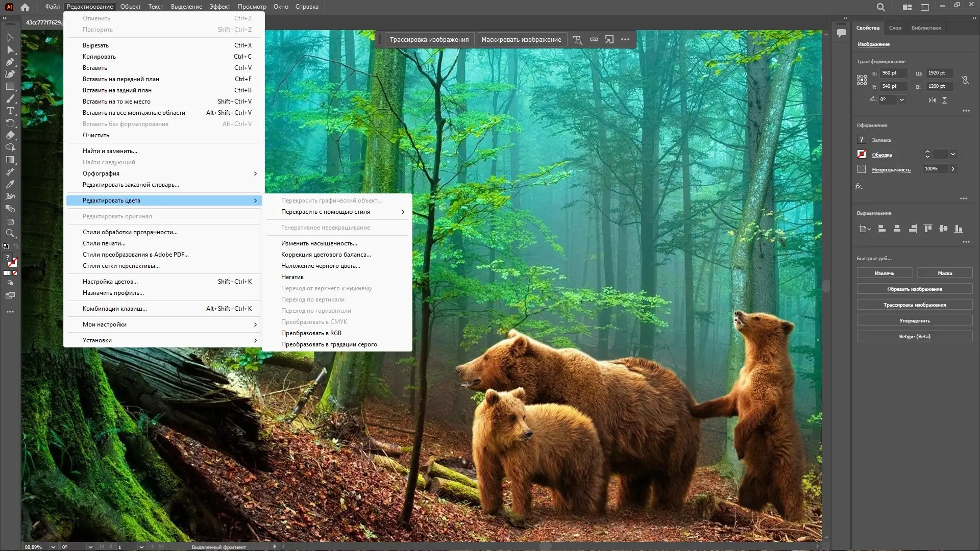Activate the Zoom tool

click(10, 233)
